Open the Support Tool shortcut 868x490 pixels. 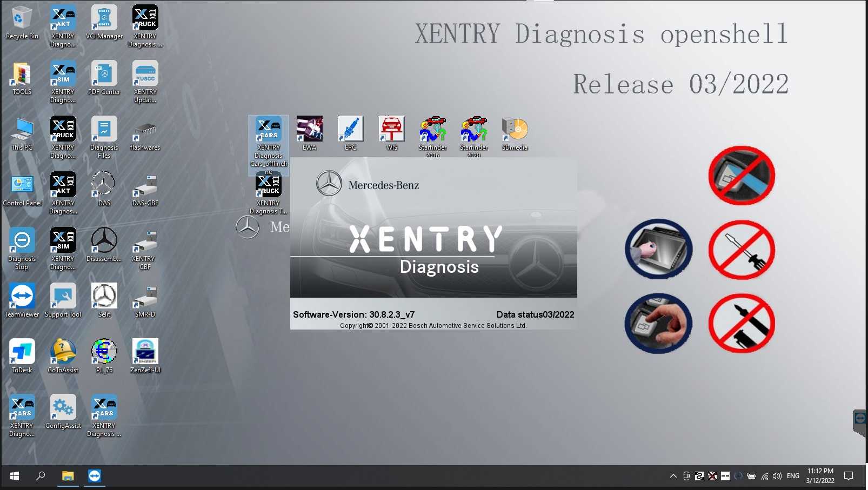63,301
